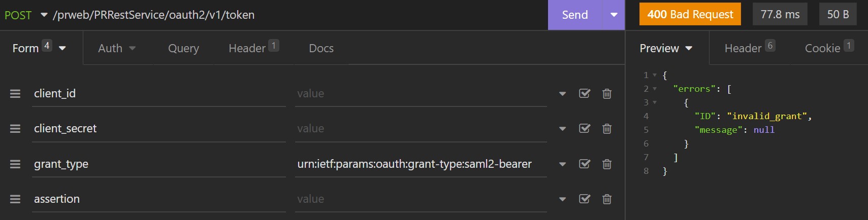Disable the grant_type parameter checkbox
Viewport: 868px width, 220px height.
click(585, 164)
